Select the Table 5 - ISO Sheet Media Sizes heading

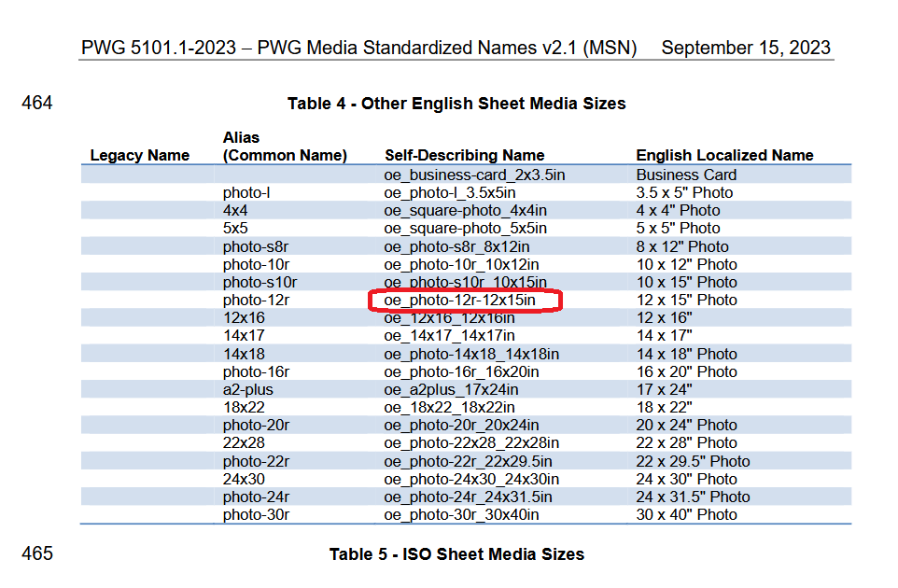(x=456, y=554)
